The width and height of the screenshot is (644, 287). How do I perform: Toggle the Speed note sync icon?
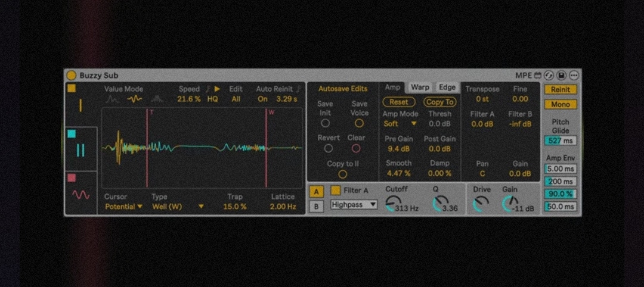click(208, 89)
